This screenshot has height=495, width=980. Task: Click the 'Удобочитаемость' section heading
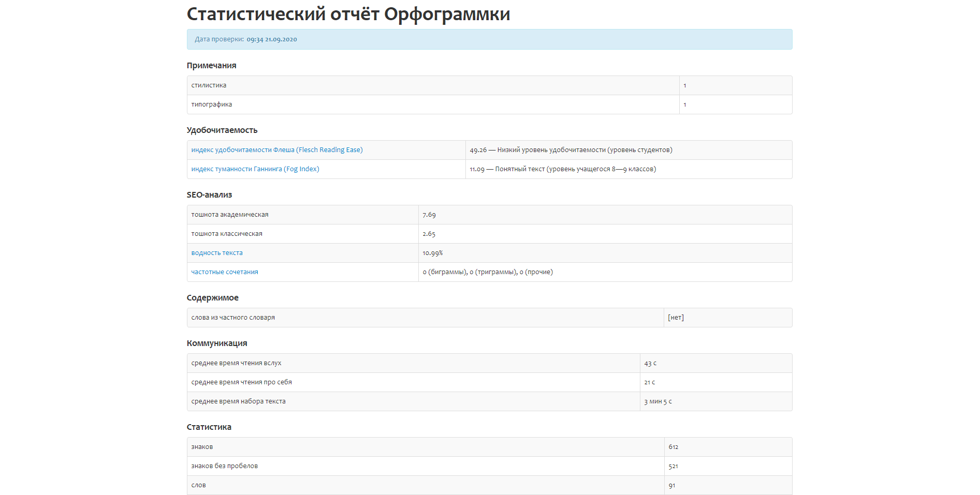point(222,130)
